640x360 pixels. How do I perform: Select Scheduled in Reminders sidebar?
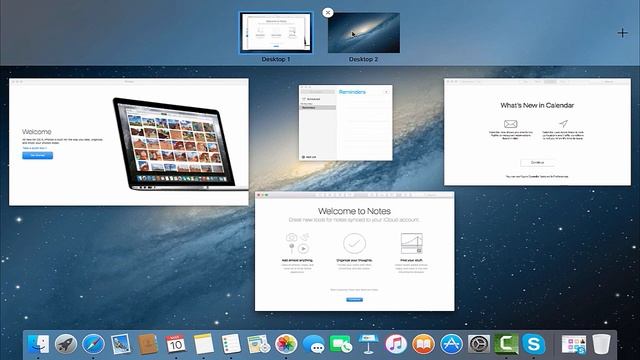[311, 99]
